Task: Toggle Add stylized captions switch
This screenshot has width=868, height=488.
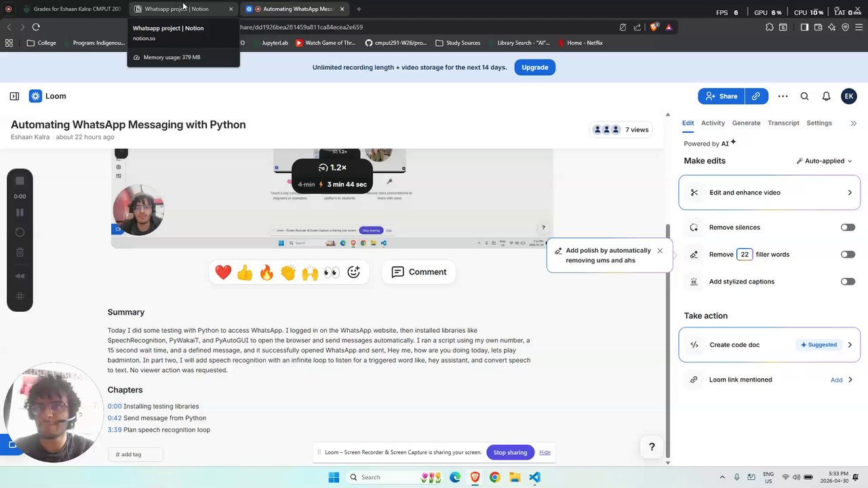Action: [x=848, y=282]
